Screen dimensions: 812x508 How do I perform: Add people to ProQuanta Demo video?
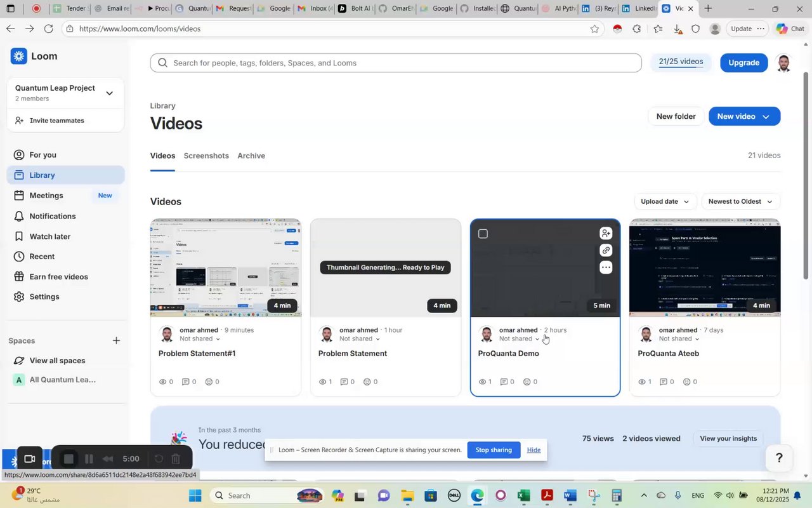click(x=606, y=234)
